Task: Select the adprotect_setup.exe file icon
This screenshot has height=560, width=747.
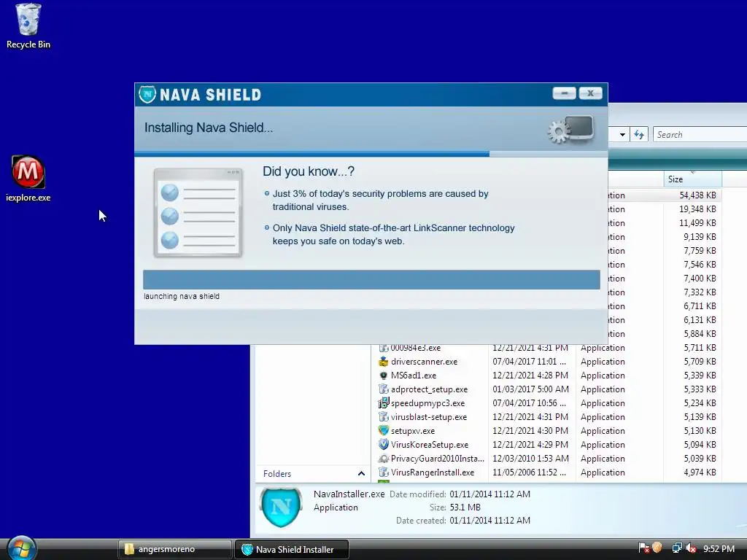Action: pos(384,389)
